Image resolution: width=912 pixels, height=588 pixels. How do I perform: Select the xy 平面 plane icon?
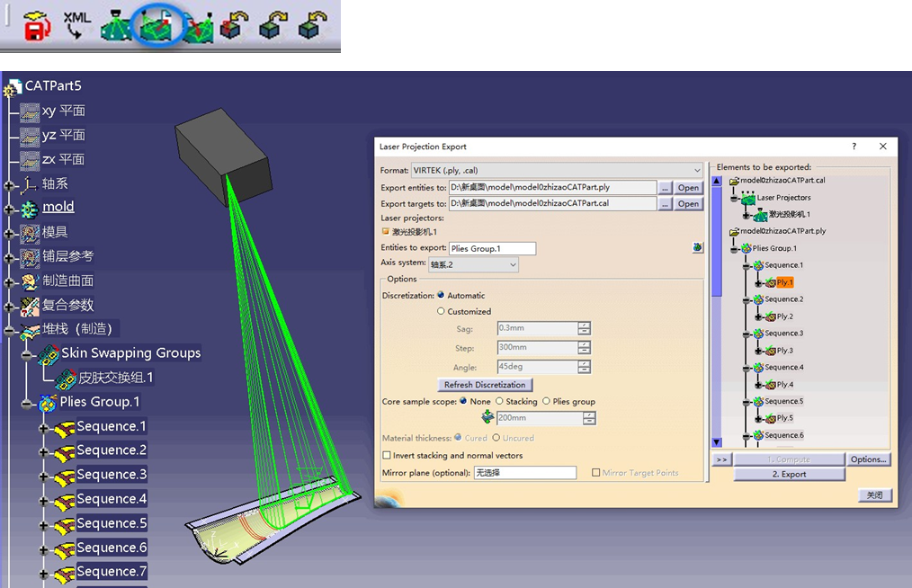29,111
